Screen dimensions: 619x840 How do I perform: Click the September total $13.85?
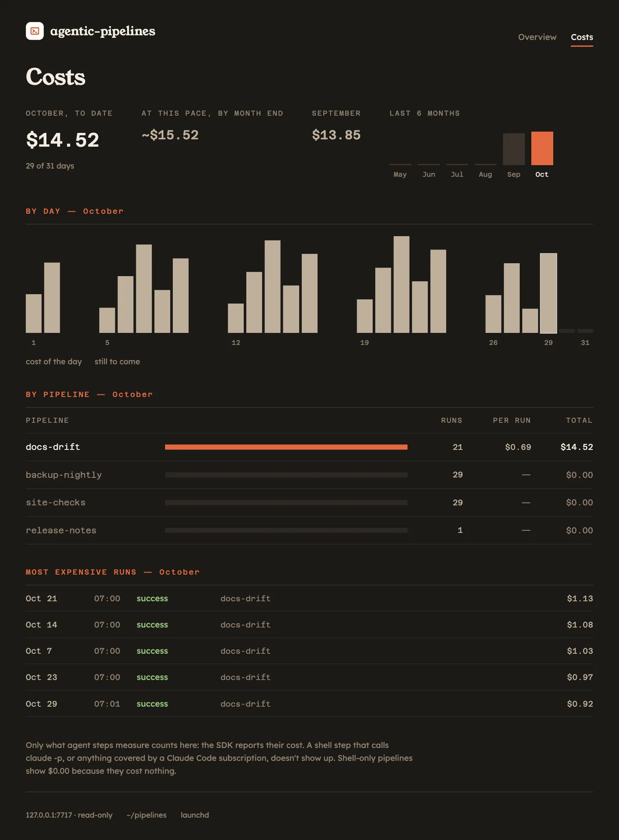(x=336, y=135)
